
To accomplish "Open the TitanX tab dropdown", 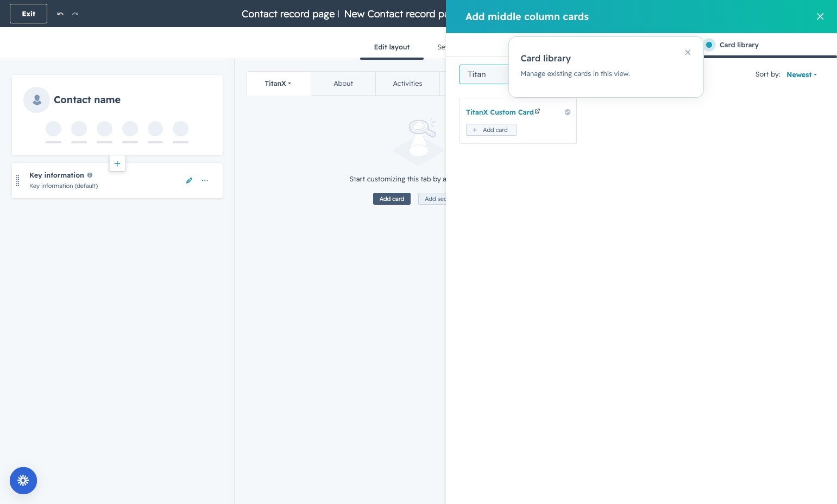I will [278, 84].
